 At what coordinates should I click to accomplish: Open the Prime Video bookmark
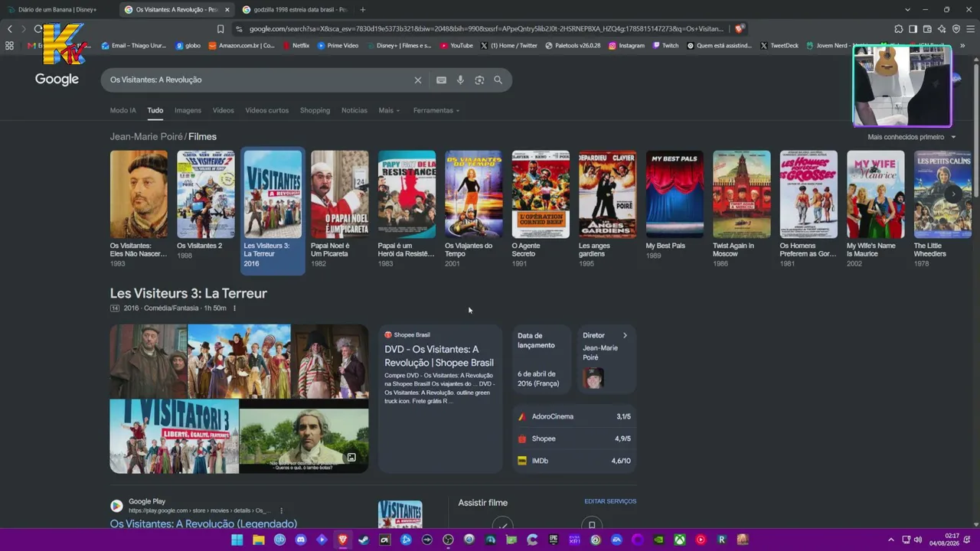coord(338,46)
